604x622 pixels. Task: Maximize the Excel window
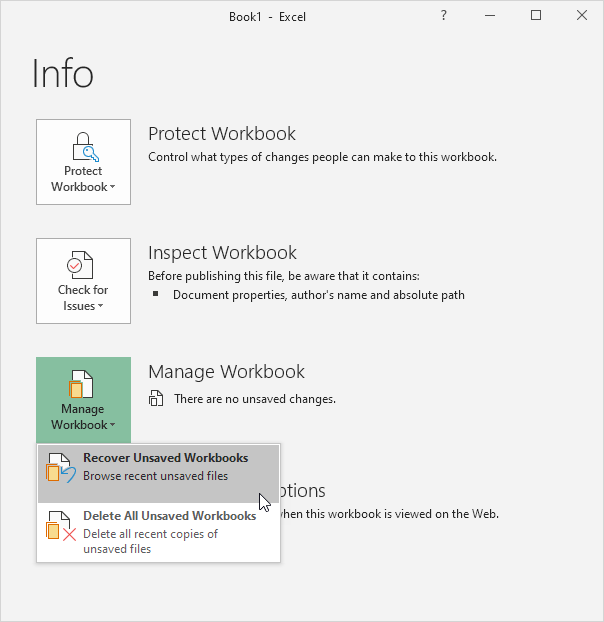pos(536,15)
